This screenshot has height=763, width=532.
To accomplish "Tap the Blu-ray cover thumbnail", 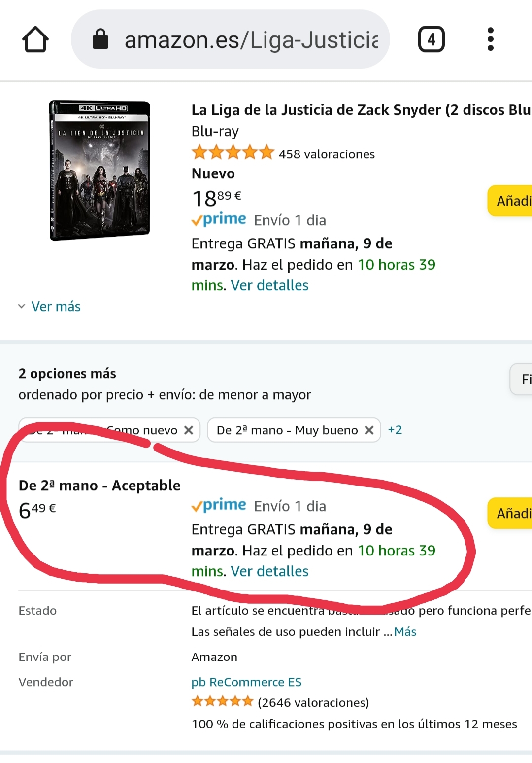I will (x=100, y=171).
